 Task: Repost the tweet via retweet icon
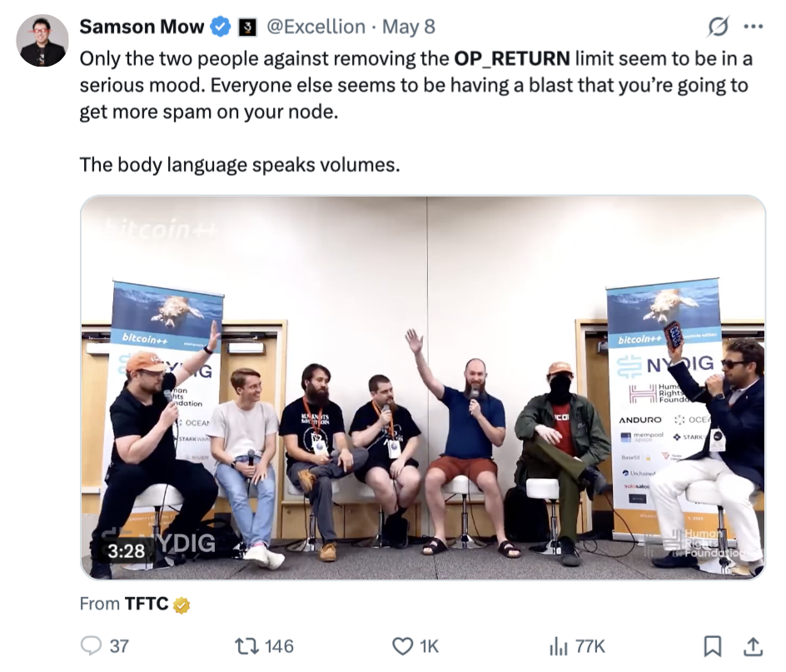coord(246,646)
